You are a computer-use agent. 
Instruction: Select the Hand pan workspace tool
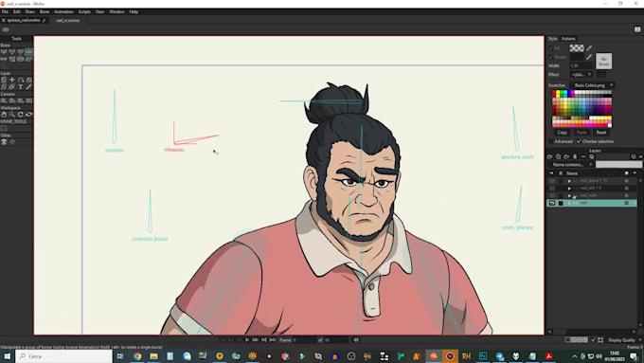(x=4, y=115)
